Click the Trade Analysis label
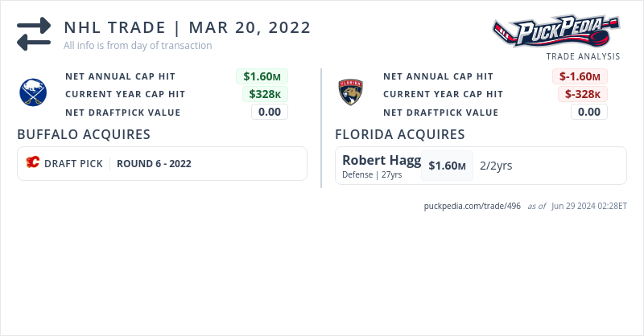The height and width of the screenshot is (336, 644). (x=583, y=56)
